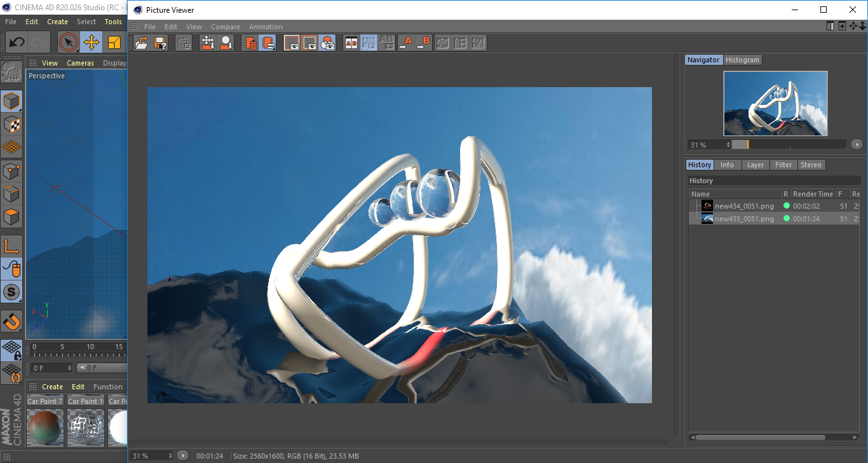Click Enable Axis L-shaped icon

(11, 246)
